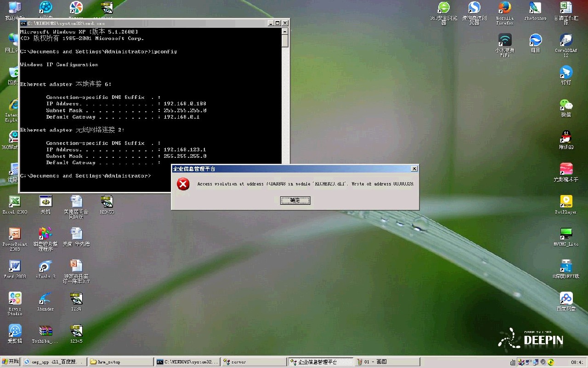Select the Word 2003 desktop shortcut
Viewport: 588px width, 368px height.
click(15, 267)
